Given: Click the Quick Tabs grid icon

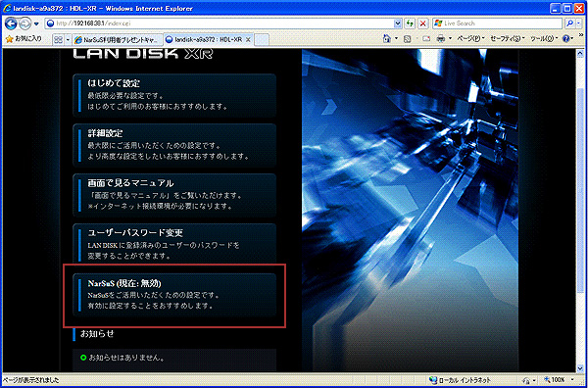Looking at the screenshot, I should 58,39.
